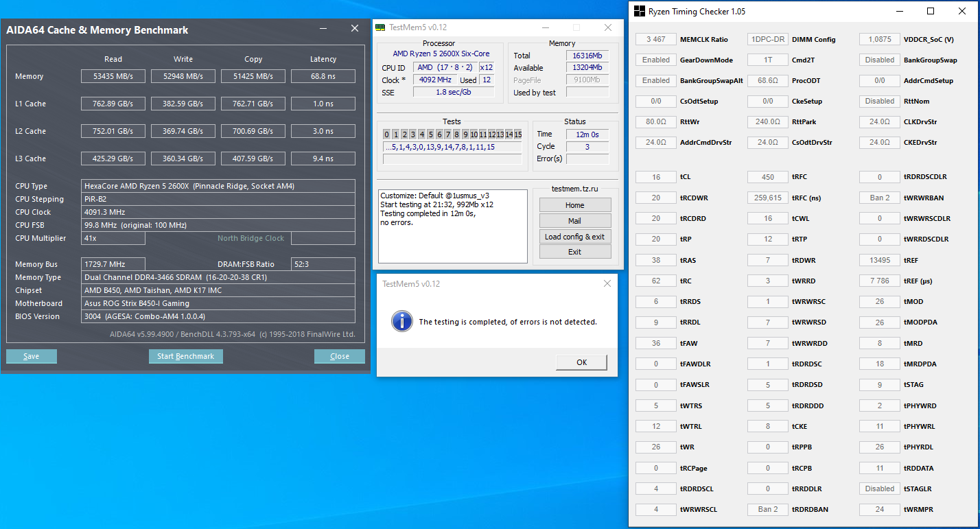Click the Exit button in TestMem5
Image resolution: width=980 pixels, height=529 pixels.
point(575,252)
